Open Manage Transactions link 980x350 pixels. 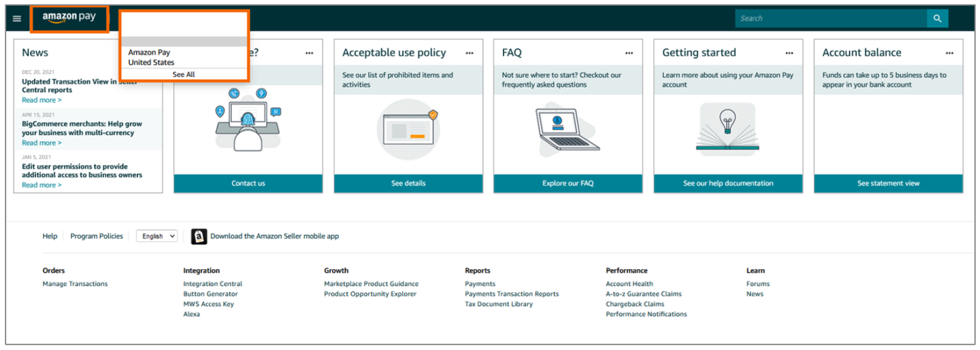(x=75, y=284)
